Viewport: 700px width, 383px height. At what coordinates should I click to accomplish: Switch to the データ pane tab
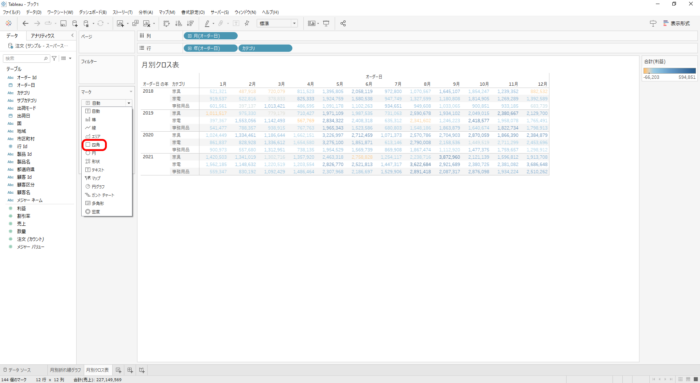click(x=12, y=36)
